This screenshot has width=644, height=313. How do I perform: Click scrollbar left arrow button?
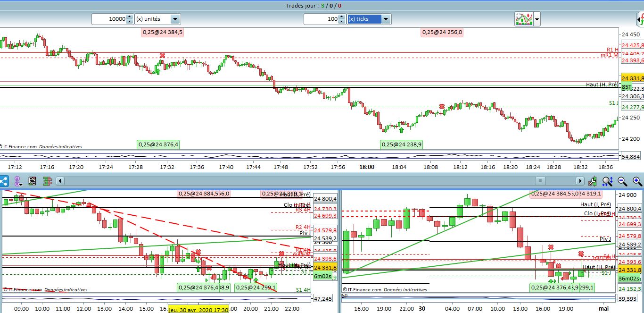tap(59, 181)
